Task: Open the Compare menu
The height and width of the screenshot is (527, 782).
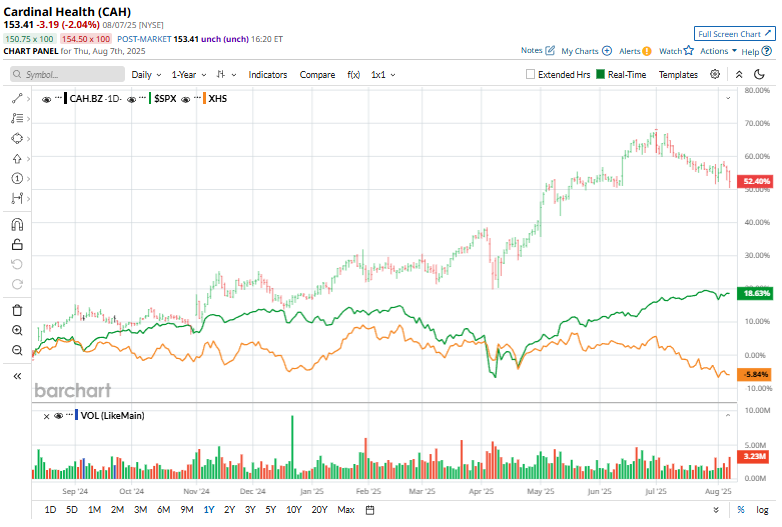Action: [x=317, y=74]
